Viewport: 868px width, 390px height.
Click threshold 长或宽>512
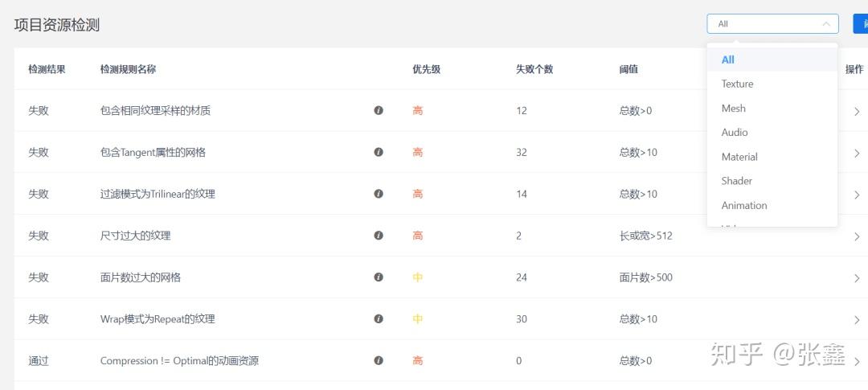(646, 236)
